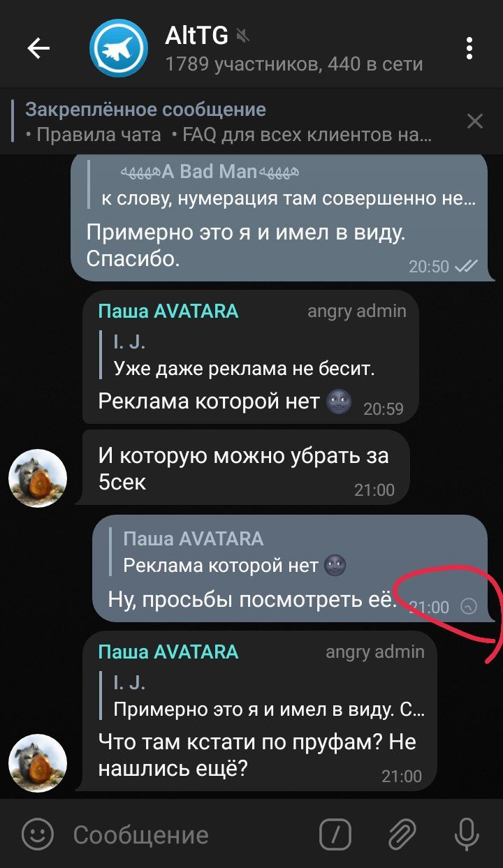Screen dimensions: 503x868
Task: Open the AltTG group avatar
Action: tap(119, 48)
